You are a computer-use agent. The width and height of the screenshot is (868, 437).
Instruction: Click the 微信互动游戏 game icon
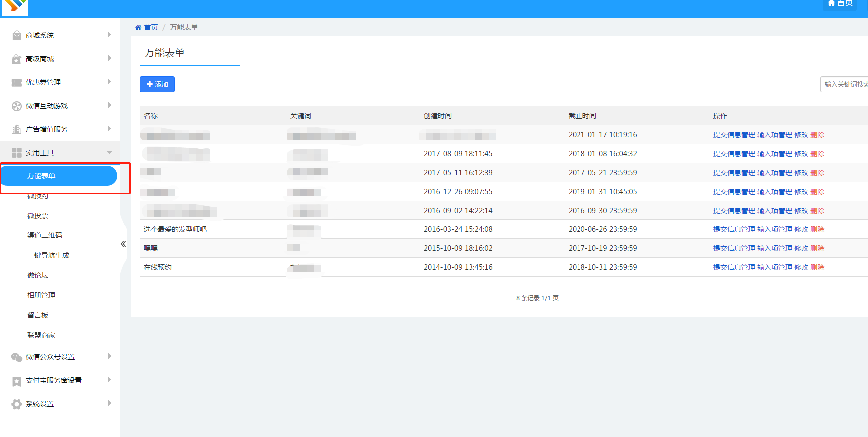tap(17, 106)
